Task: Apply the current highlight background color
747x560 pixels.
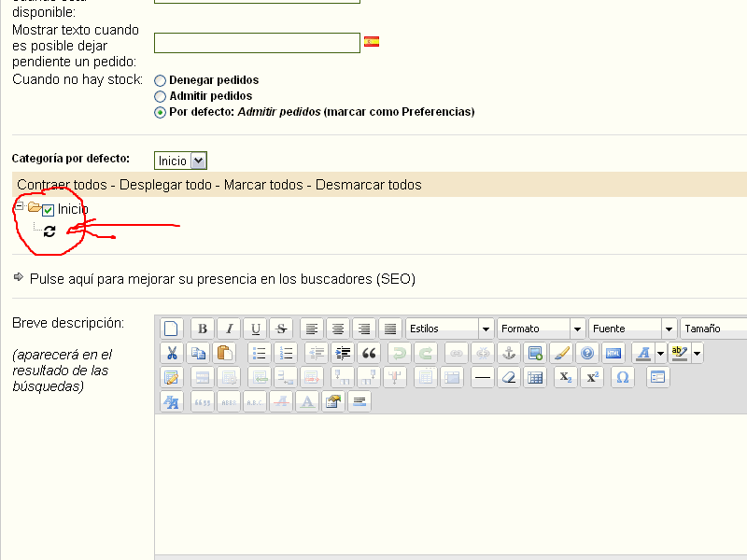Action: 680,354
